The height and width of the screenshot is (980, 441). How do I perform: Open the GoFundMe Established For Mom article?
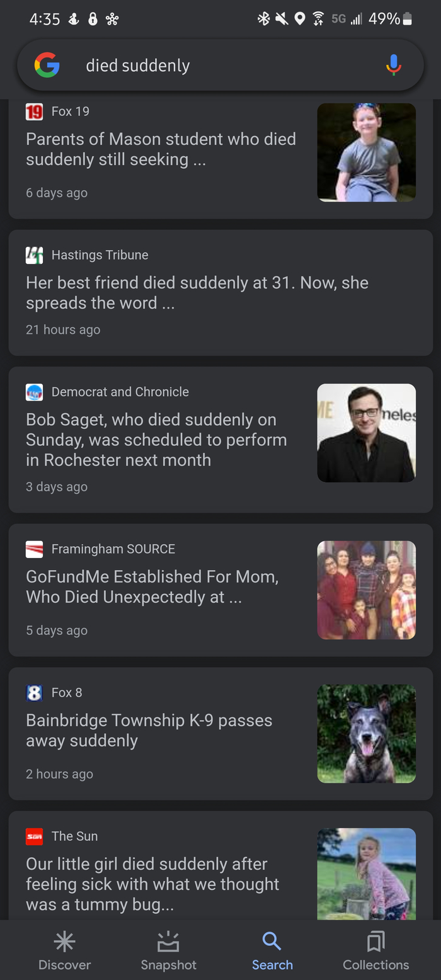click(152, 586)
